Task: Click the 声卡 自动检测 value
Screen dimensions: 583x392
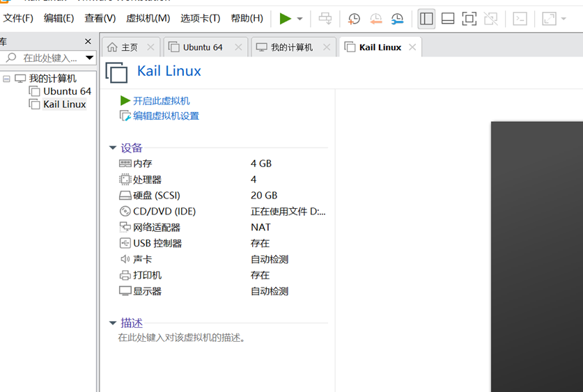Action: click(270, 259)
